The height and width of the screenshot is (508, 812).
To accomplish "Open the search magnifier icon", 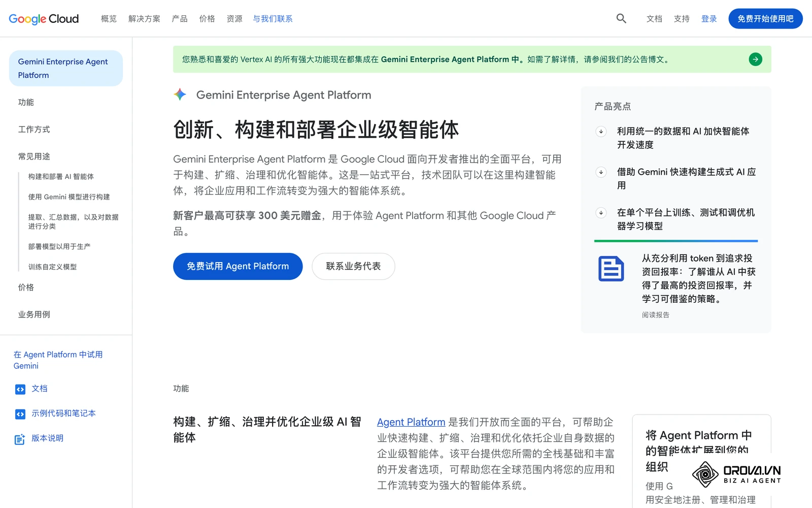I will coord(621,19).
